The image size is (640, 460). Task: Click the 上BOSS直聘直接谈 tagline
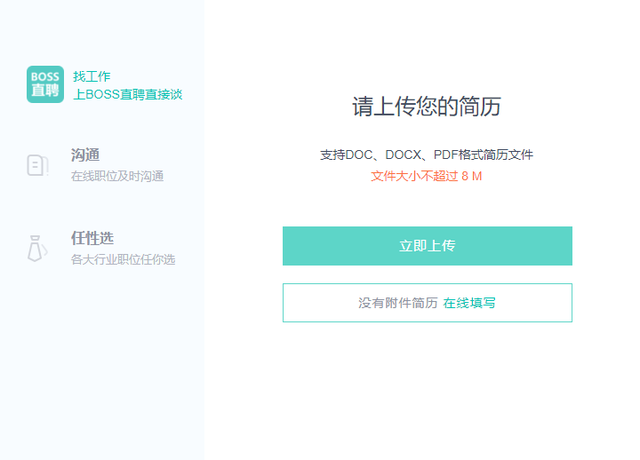tap(128, 95)
